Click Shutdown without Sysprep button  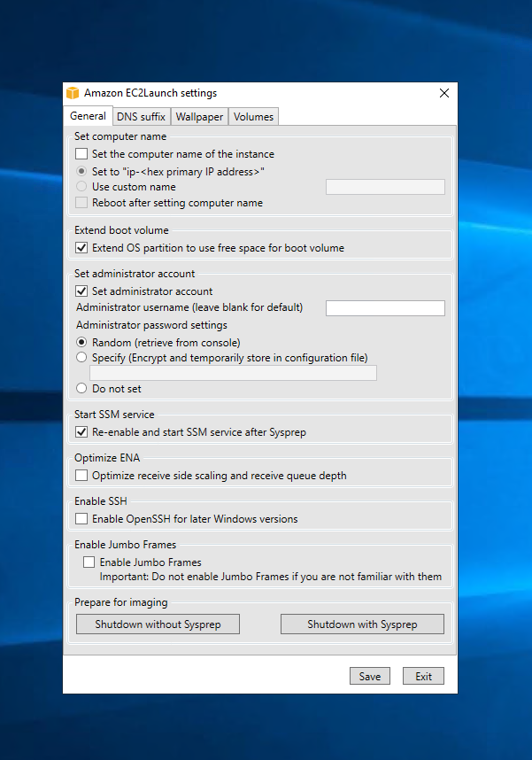coord(158,624)
